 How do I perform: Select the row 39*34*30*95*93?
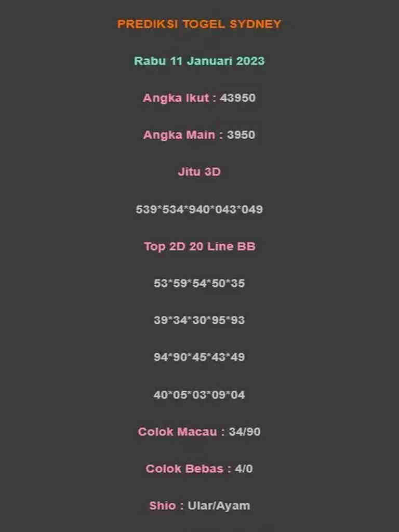[x=199, y=320]
